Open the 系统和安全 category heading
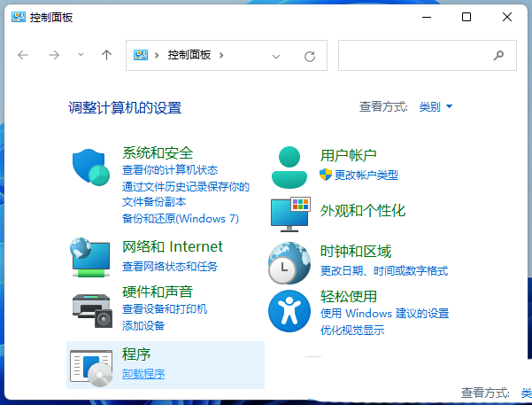Screen dimensions: 532x405 click(158, 153)
